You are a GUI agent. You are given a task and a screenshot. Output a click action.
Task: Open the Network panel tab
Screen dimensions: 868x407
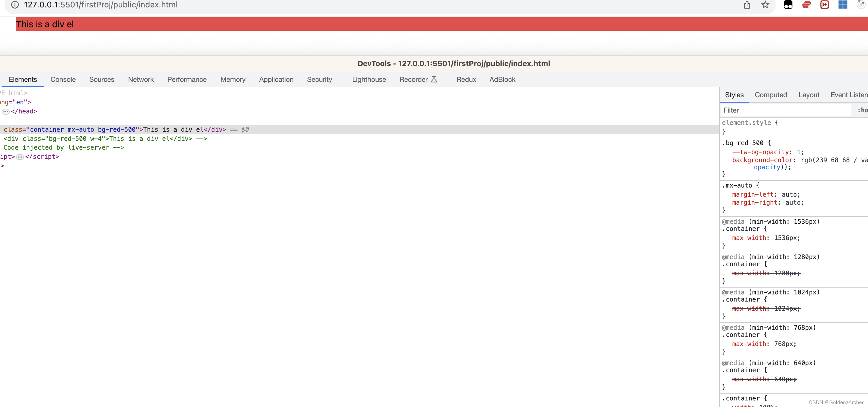(141, 80)
